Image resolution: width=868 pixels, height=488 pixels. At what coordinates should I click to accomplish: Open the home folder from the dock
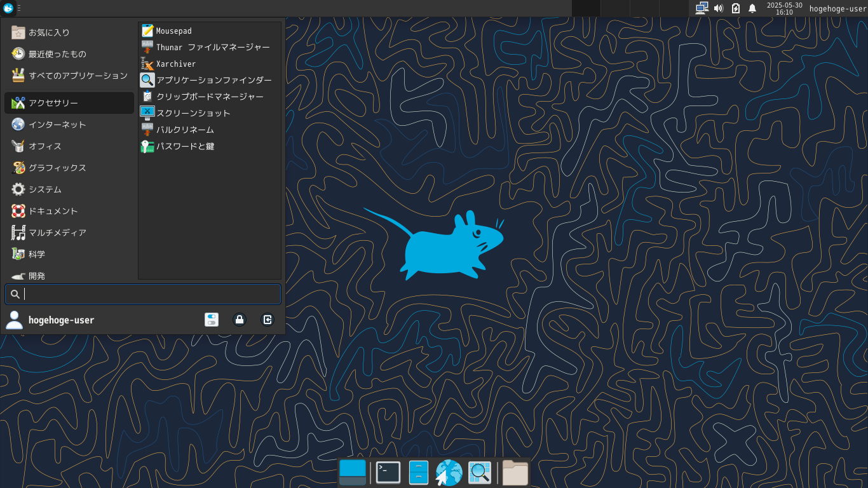point(515,473)
